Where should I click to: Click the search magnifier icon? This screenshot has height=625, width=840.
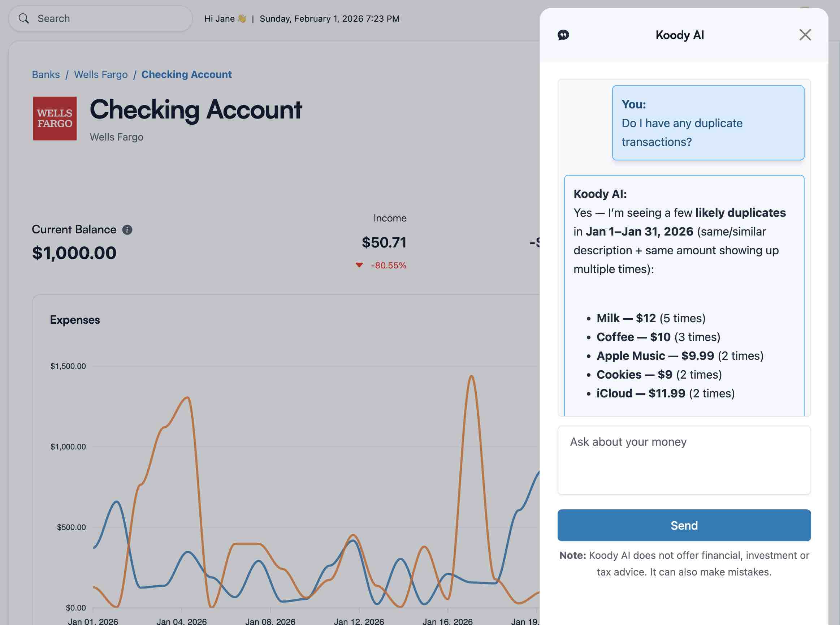point(24,18)
